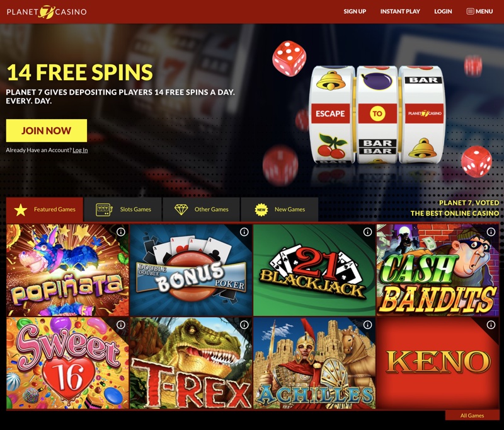Viewport: 504px width, 430px height.
Task: Click the yellow JOIN NOW button
Action: point(47,131)
